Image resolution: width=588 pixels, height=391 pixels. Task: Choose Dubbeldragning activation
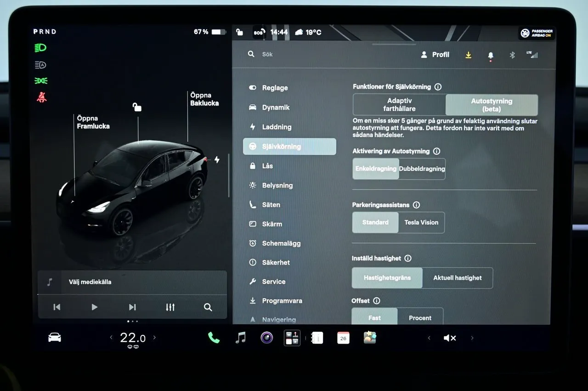[x=422, y=169]
